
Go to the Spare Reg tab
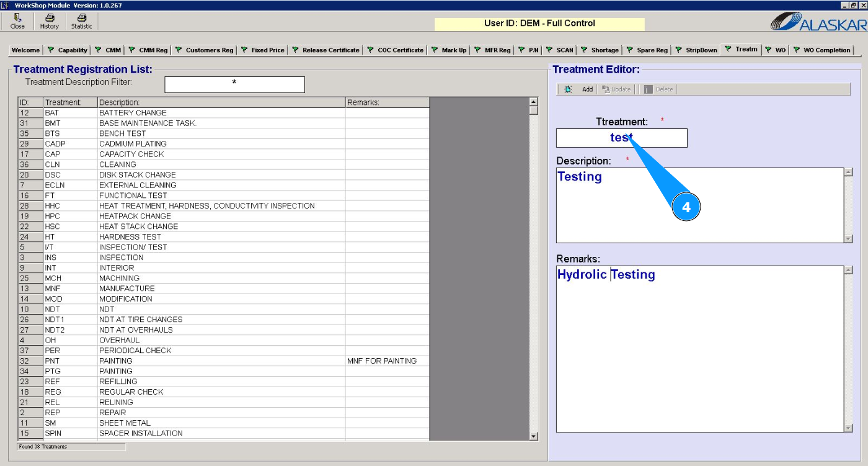[647, 50]
